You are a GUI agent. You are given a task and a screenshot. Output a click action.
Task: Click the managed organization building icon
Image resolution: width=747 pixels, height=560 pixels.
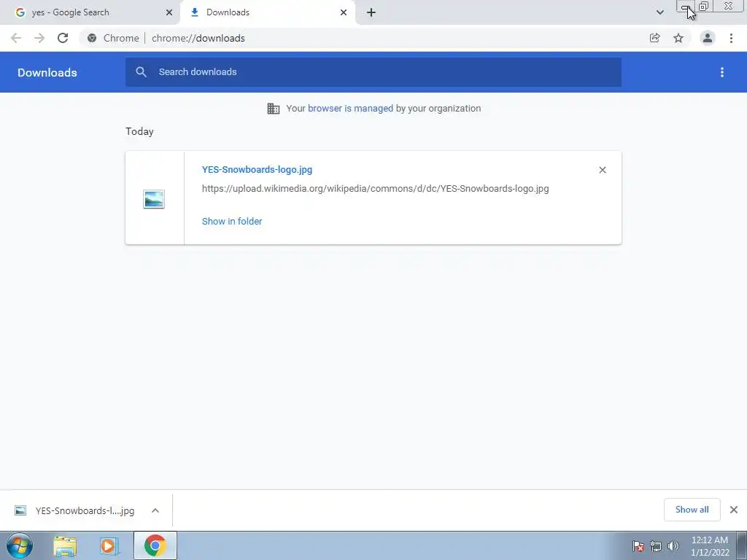(274, 109)
